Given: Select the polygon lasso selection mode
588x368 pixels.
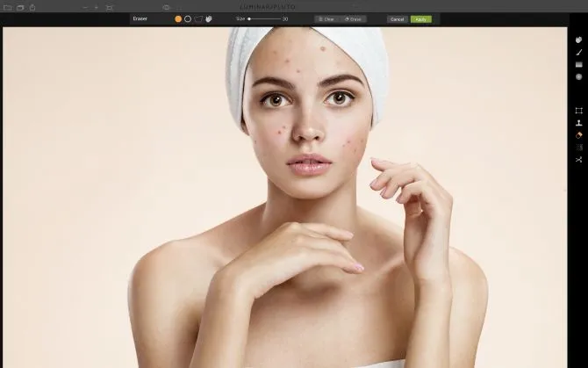Looking at the screenshot, I should 198,18.
